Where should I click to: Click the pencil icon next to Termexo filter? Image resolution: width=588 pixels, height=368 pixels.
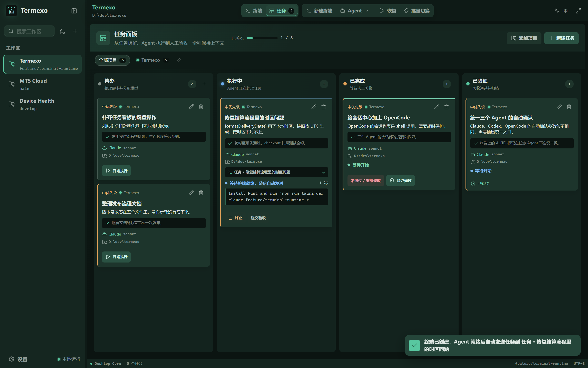pos(179,60)
